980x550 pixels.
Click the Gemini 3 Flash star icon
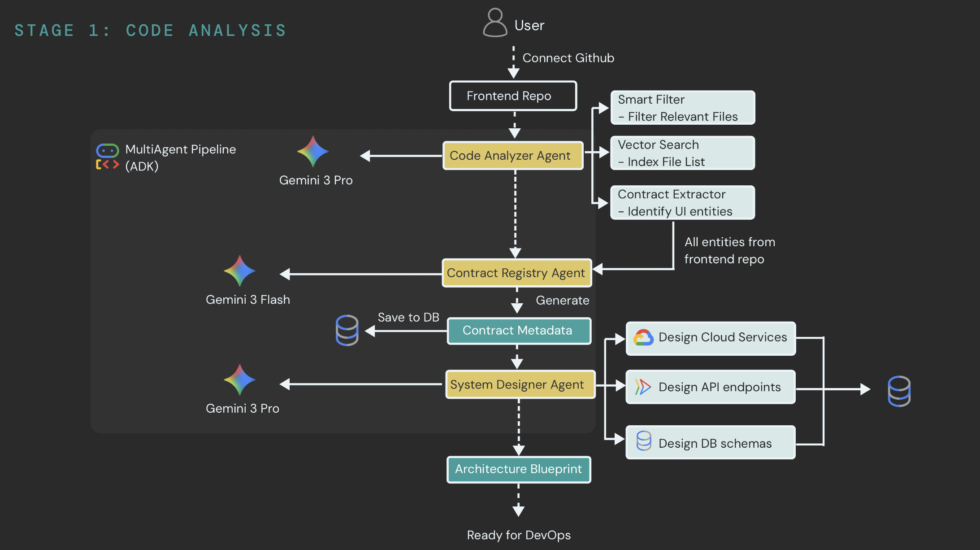239,271
